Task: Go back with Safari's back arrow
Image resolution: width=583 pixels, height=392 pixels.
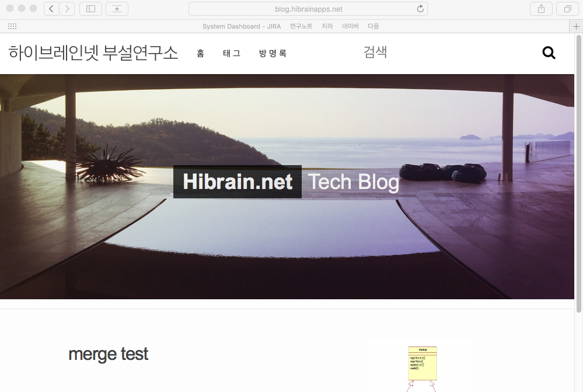Action: point(51,9)
